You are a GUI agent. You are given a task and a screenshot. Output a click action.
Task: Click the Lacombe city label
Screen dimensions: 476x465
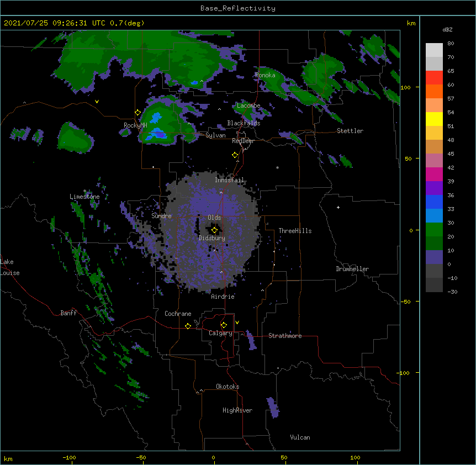[248, 105]
